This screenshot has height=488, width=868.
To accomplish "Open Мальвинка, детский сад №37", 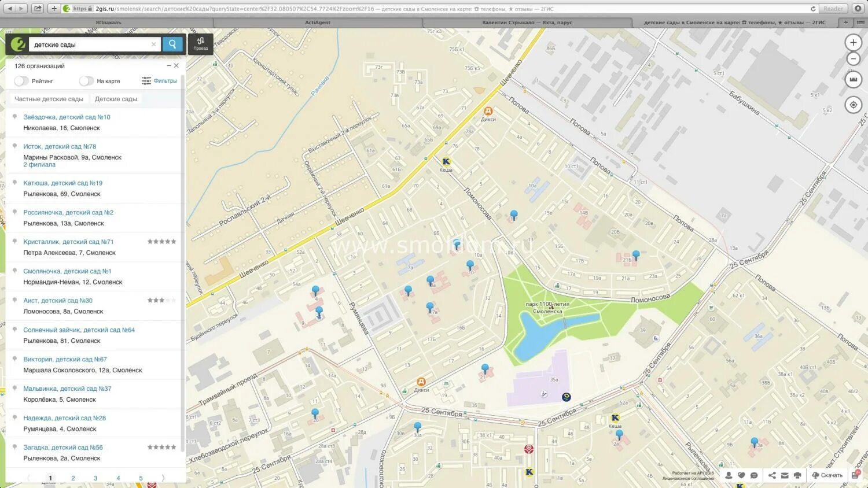I will 67,389.
